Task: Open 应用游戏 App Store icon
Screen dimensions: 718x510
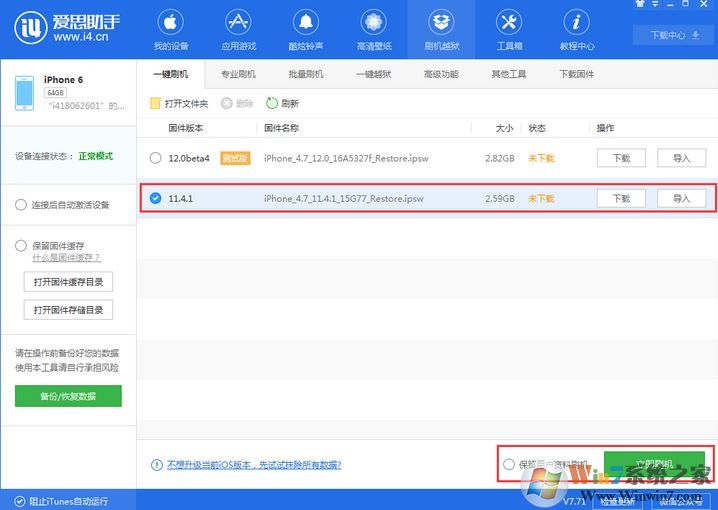Action: (x=238, y=22)
